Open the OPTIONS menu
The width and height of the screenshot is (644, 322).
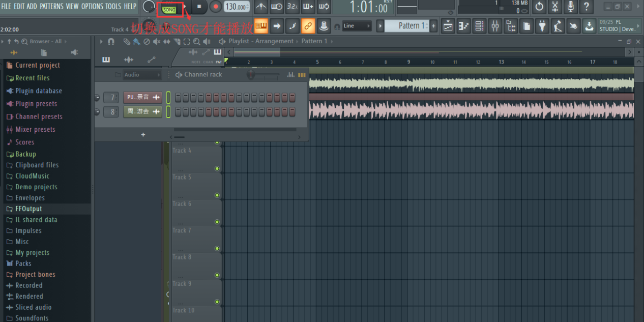click(93, 7)
